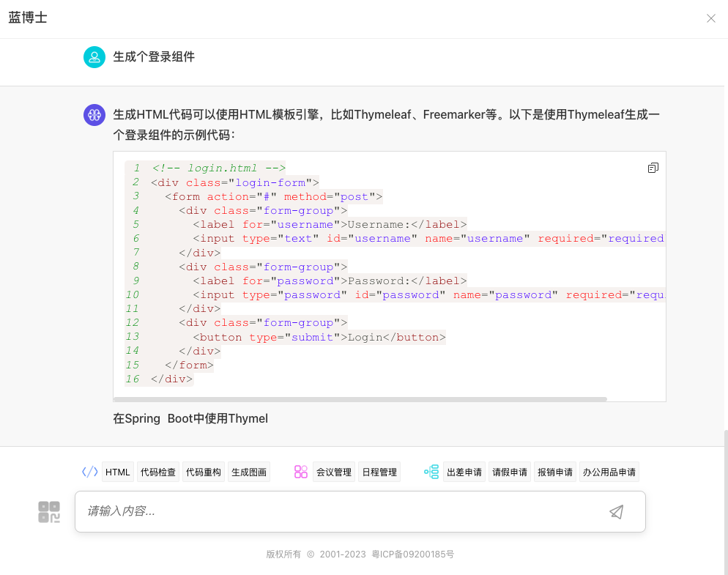Viewport: 728px width, 575px height.
Task: Click the code block horizontal scrollbar
Action: click(x=360, y=399)
